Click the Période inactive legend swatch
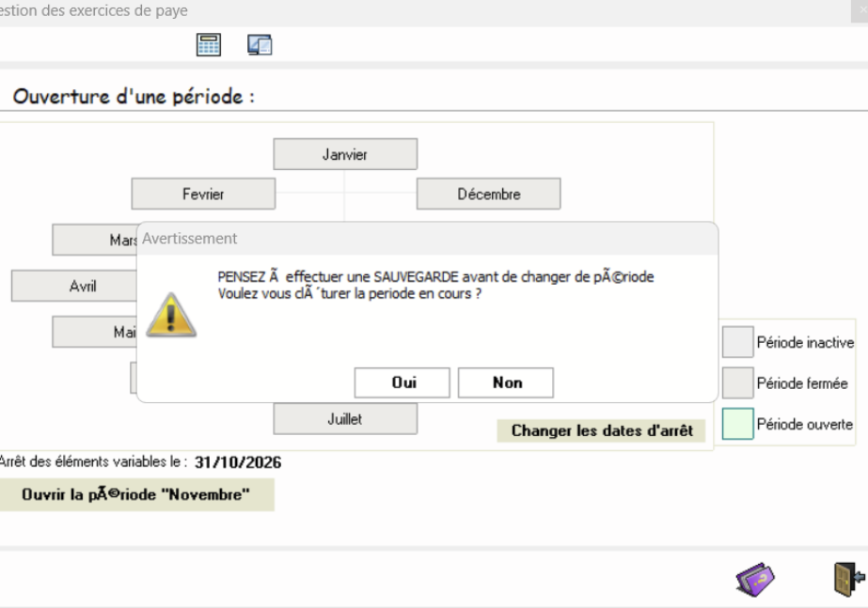This screenshot has width=868, height=608. click(x=738, y=342)
